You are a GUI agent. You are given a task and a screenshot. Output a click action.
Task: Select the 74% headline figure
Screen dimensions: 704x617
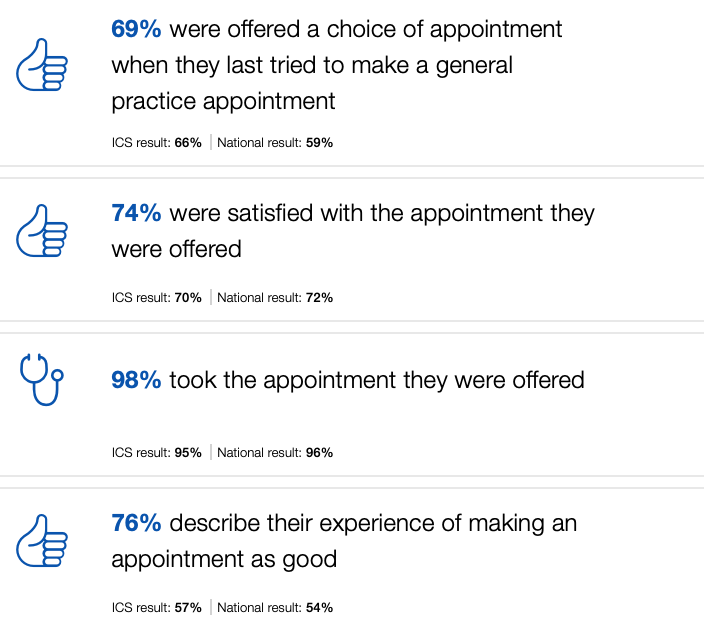(136, 213)
